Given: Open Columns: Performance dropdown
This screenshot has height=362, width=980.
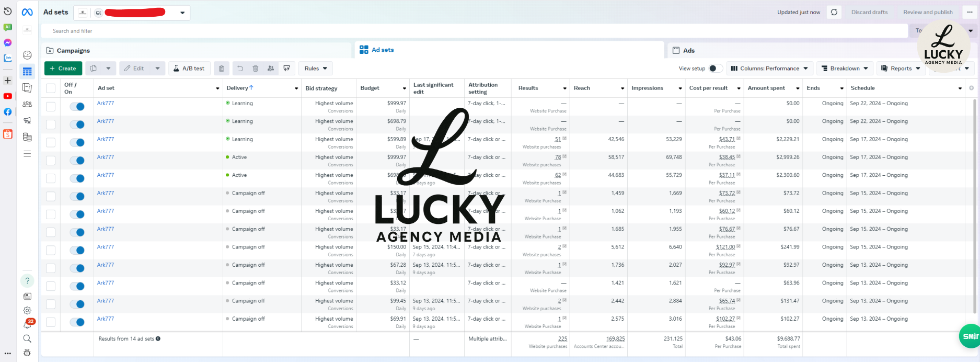Looking at the screenshot, I should click(x=769, y=69).
